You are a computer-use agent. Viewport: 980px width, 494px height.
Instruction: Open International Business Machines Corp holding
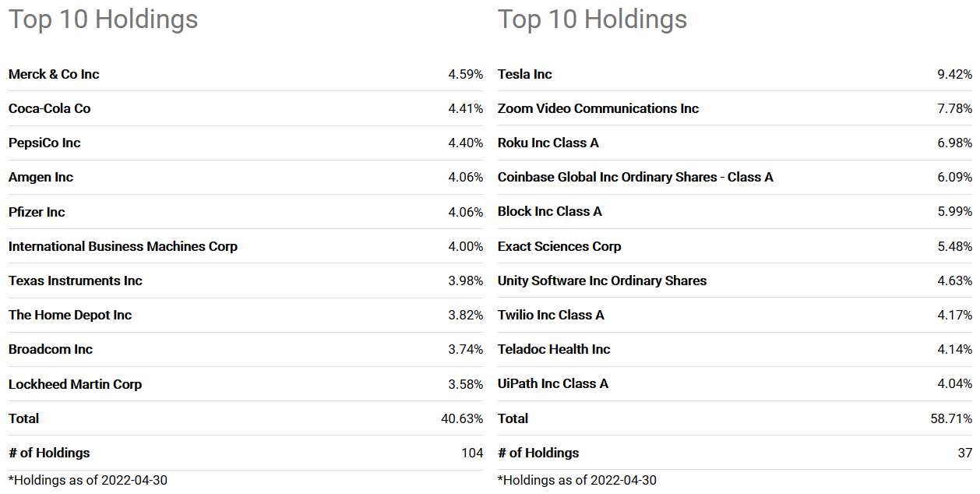coord(123,246)
